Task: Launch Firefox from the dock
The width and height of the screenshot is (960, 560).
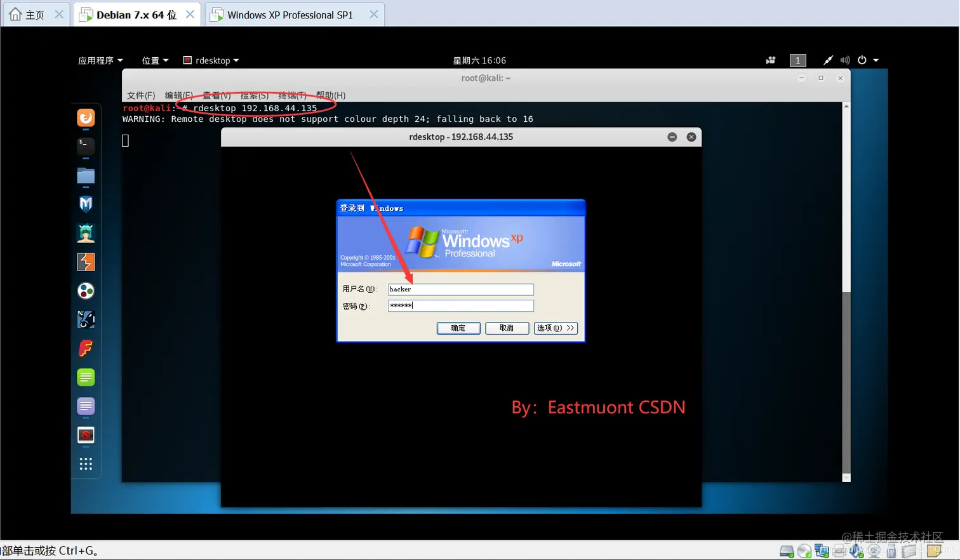Action: 86,118
